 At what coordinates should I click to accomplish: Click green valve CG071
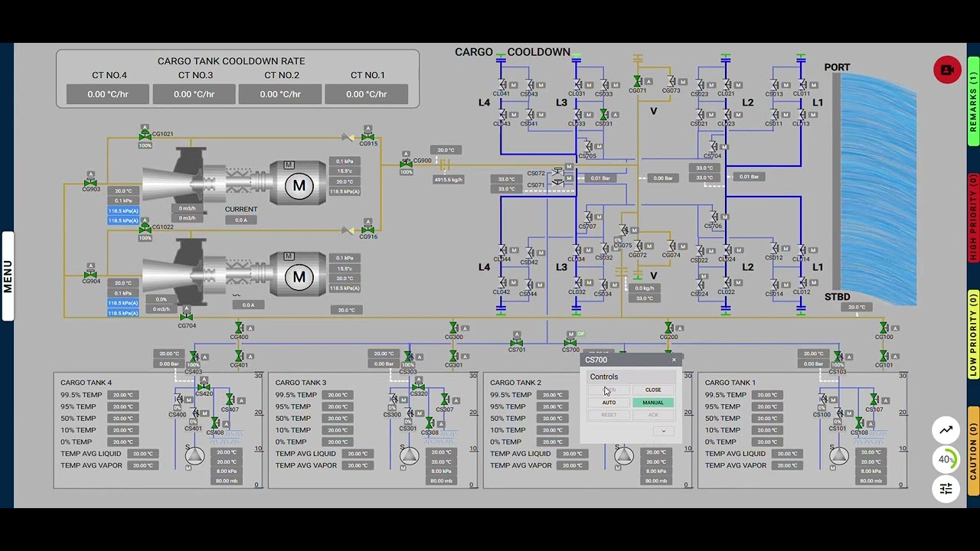coord(638,82)
